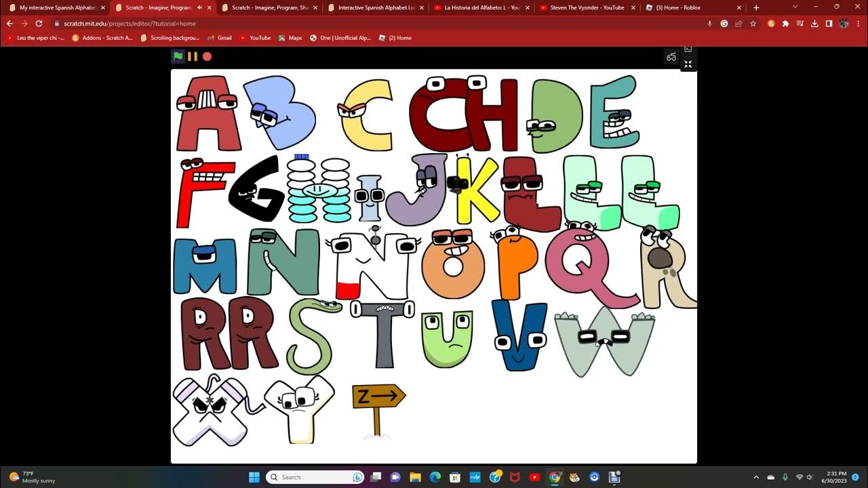The height and width of the screenshot is (488, 868).
Task: Open the weather widget showing 73°F
Action: (32, 477)
